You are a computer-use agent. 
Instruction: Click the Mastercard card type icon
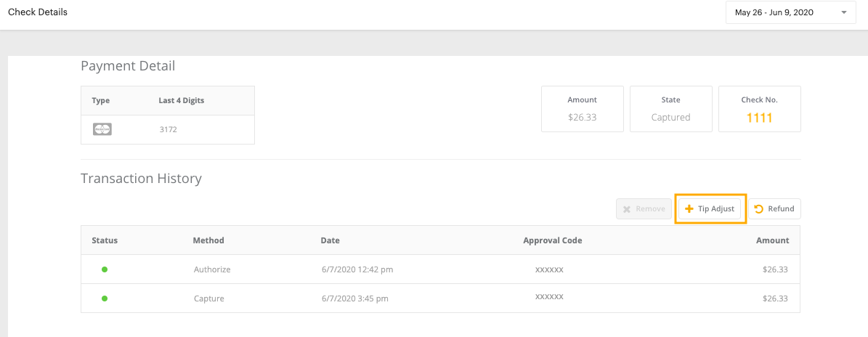click(x=102, y=129)
